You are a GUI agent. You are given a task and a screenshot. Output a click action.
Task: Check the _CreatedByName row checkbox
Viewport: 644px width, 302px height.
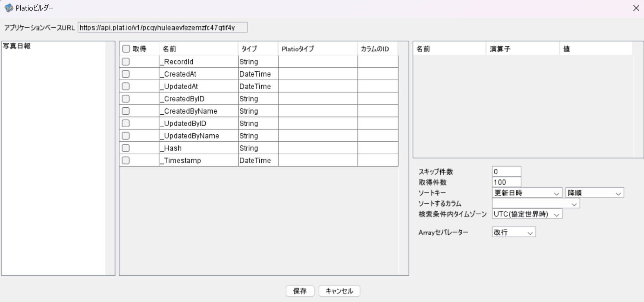[126, 111]
